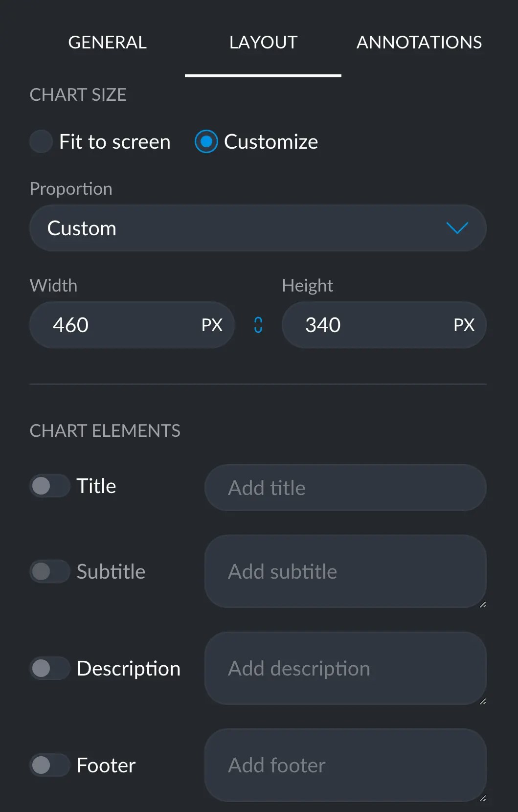Click the Add description field
Image resolution: width=518 pixels, height=812 pixels.
(346, 668)
